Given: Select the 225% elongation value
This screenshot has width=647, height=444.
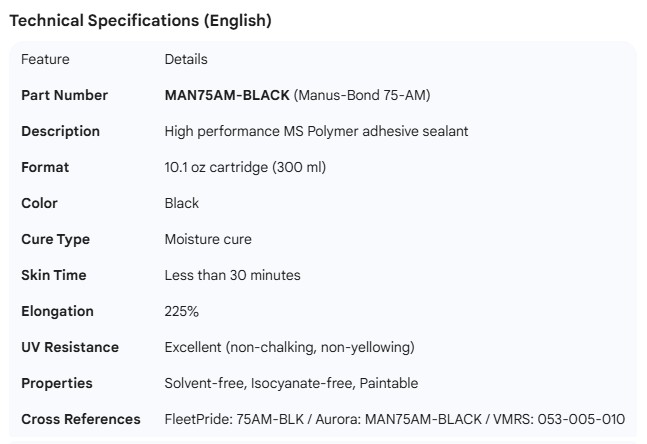Looking at the screenshot, I should pos(182,311).
